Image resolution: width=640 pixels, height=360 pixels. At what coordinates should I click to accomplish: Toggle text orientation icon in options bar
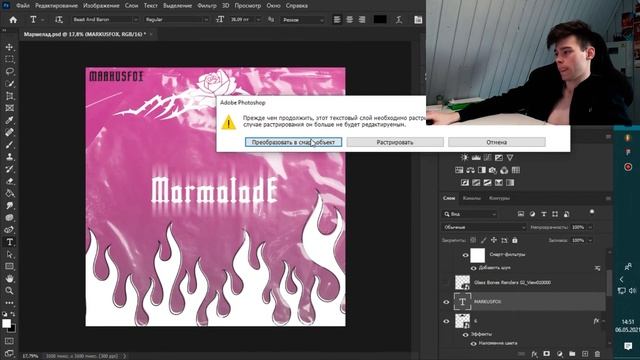click(x=59, y=20)
